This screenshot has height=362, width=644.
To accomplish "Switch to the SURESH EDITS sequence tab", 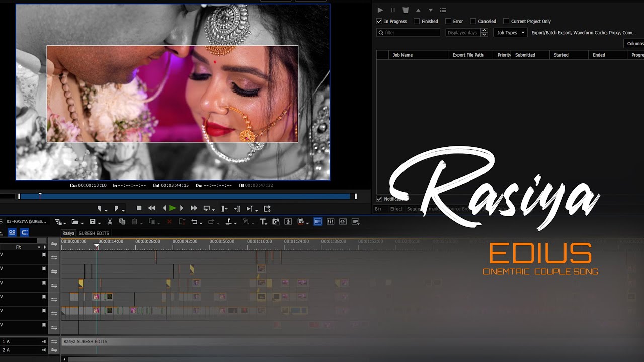I will coord(94,233).
